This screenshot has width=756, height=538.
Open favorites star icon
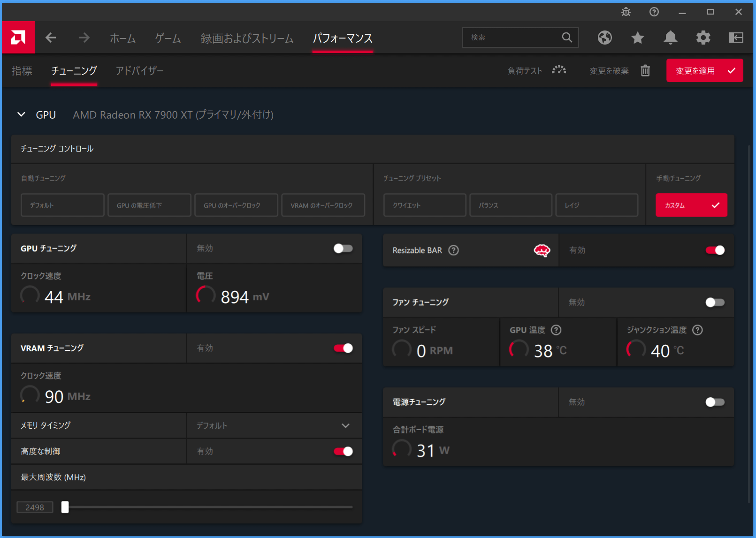pos(638,38)
